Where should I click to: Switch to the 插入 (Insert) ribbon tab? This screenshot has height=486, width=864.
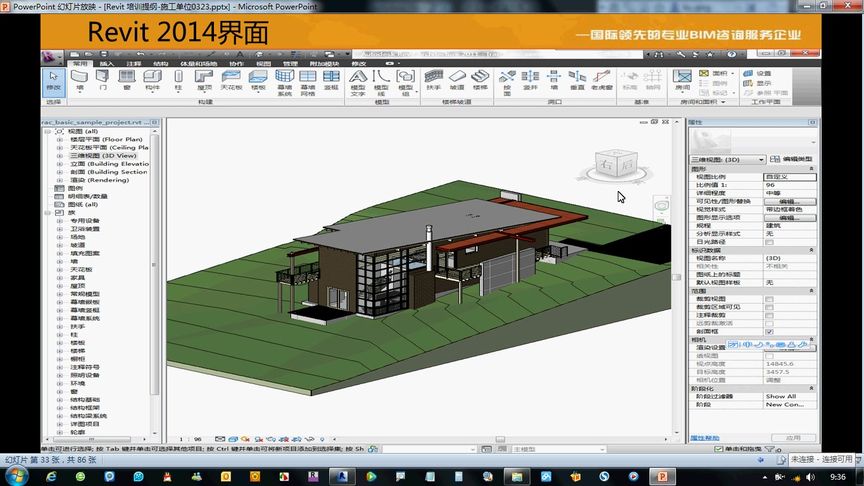pyautogui.click(x=106, y=63)
